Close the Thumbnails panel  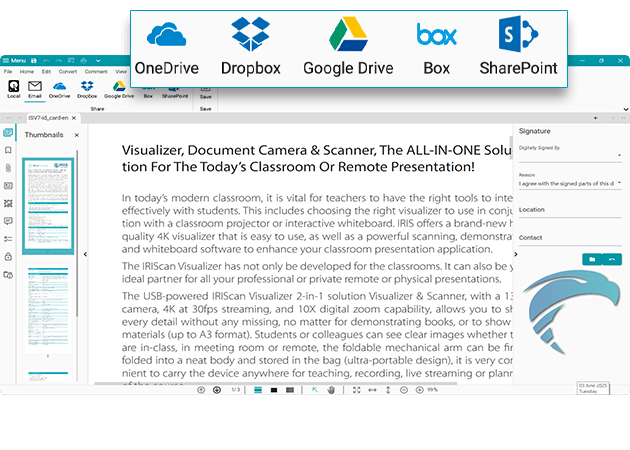(x=77, y=135)
